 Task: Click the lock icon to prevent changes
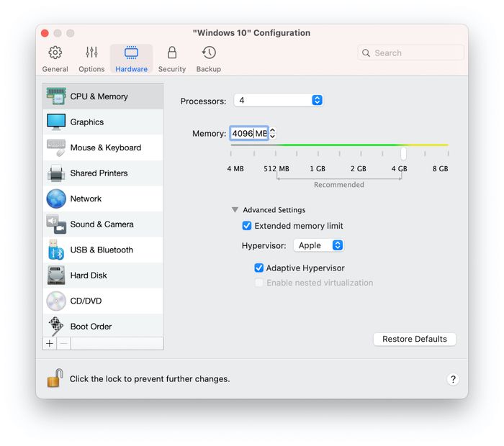click(x=55, y=378)
